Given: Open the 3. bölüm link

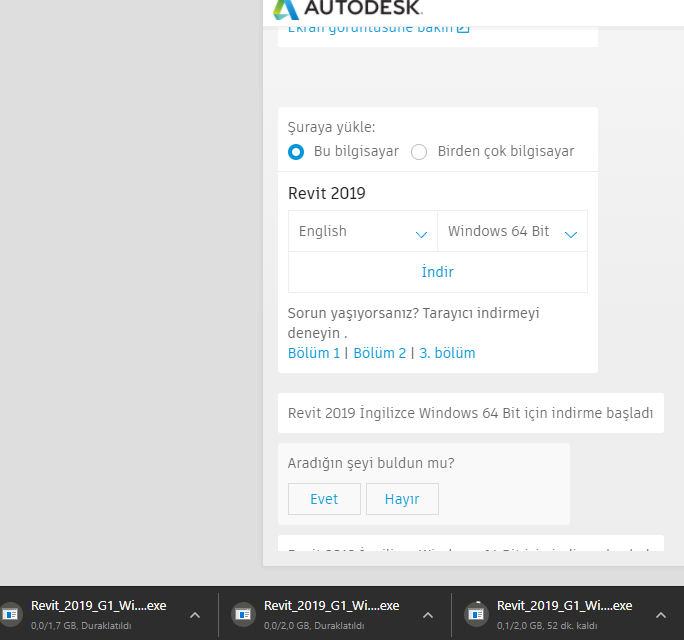Looking at the screenshot, I should pos(447,353).
